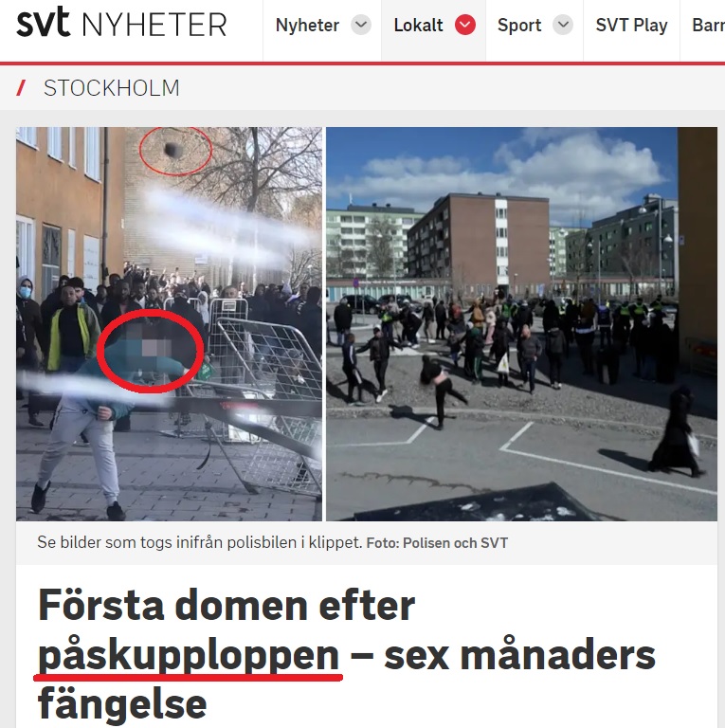725x728 pixels.
Task: Click the NYHETER text in logo
Action: tap(154, 25)
